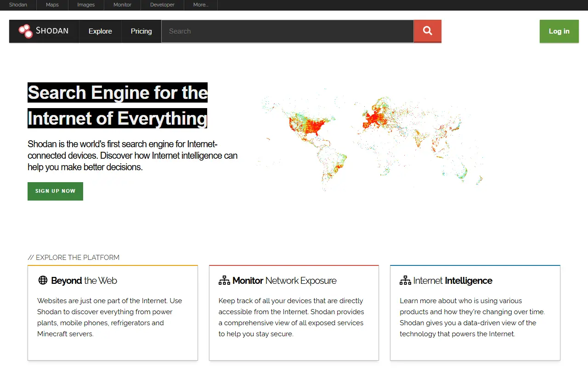Click the 'Search Engine for the' headline
This screenshot has height=368, width=588.
[x=118, y=93]
